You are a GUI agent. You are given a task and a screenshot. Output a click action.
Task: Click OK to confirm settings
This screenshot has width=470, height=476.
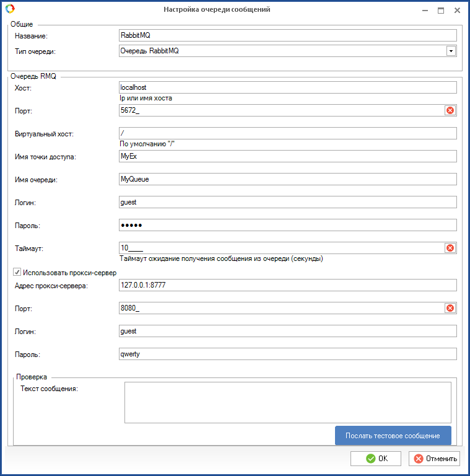coord(376,459)
